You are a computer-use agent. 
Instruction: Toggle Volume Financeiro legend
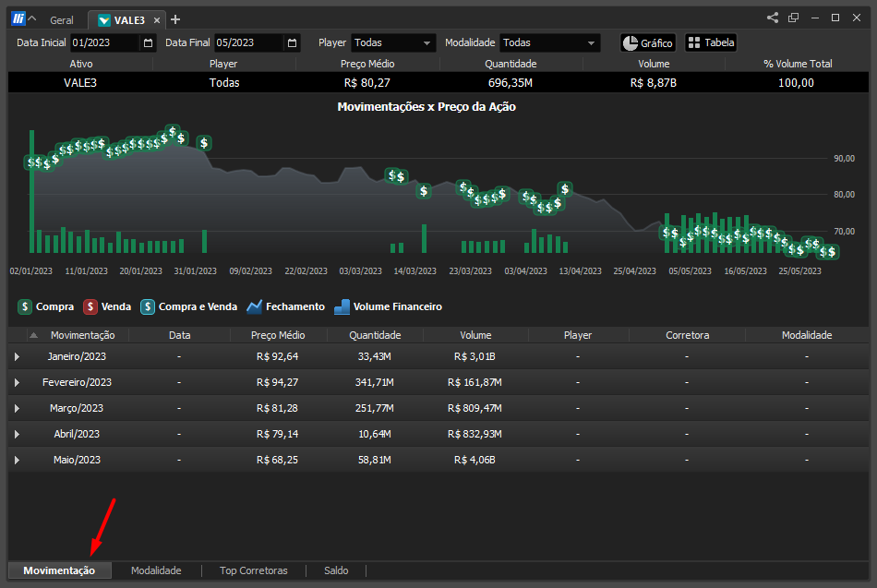(x=342, y=306)
